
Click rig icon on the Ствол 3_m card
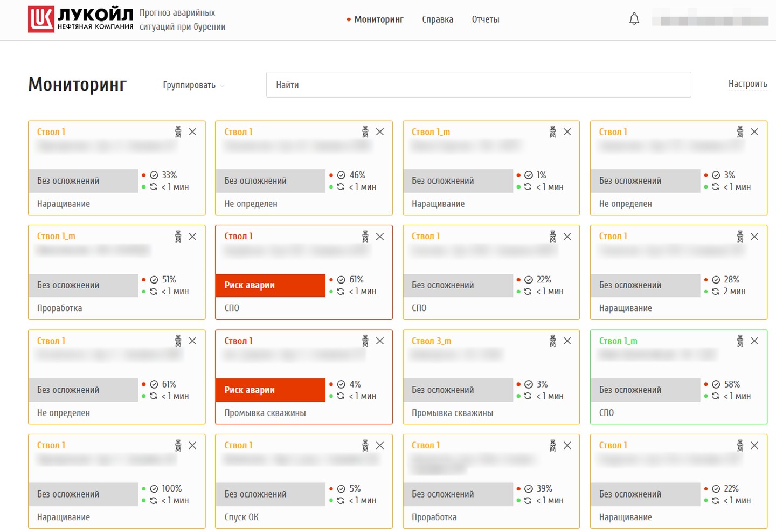tap(552, 341)
